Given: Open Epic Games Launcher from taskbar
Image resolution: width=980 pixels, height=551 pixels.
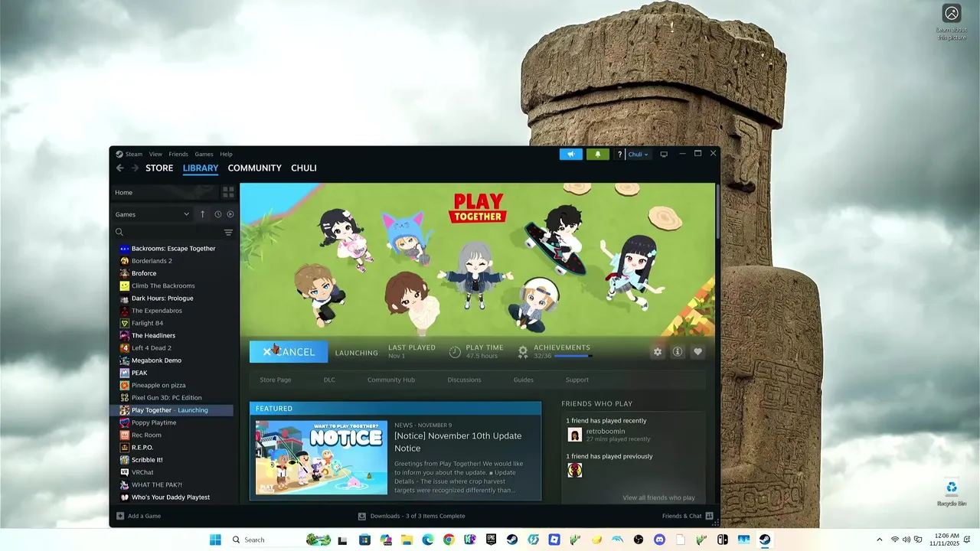Looking at the screenshot, I should click(x=491, y=540).
